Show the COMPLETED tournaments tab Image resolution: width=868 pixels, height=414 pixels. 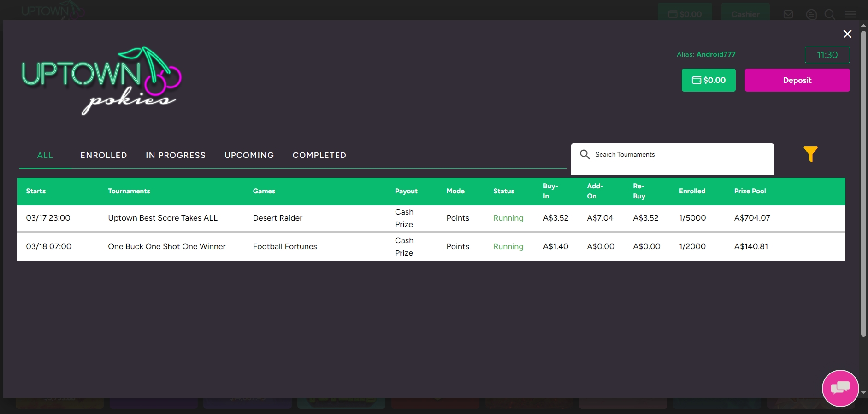click(x=319, y=155)
